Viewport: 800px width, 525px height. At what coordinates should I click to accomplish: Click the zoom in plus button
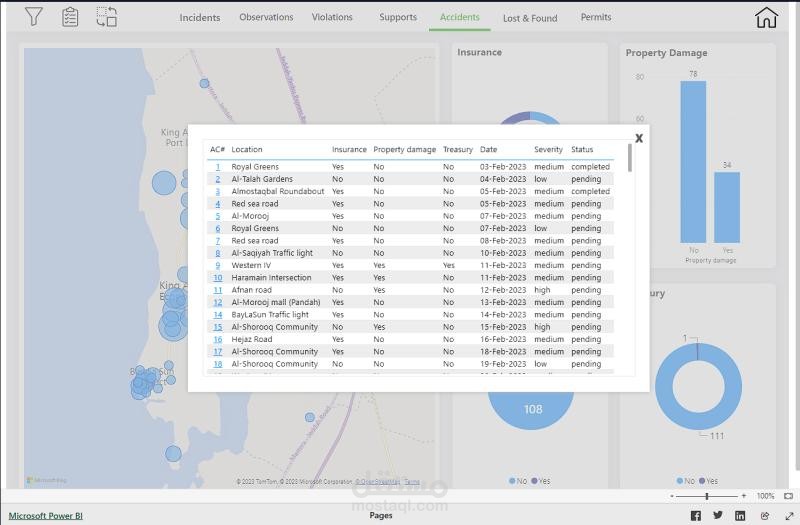pyautogui.click(x=743, y=496)
